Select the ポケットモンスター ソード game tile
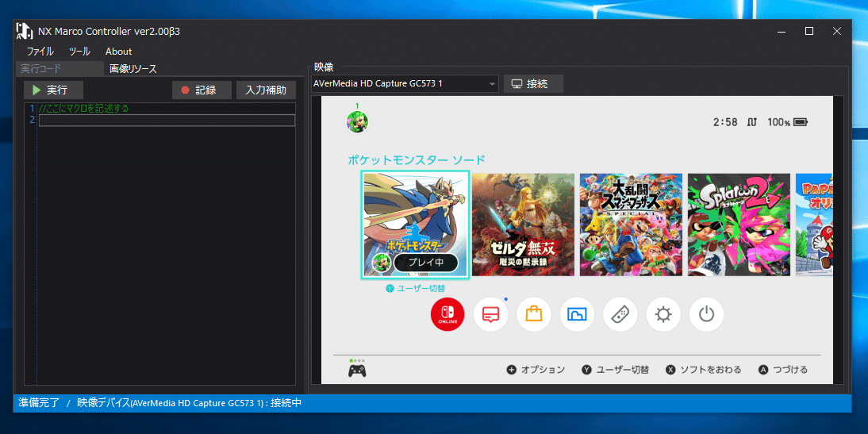Screen dimensions: 868x434 pos(415,225)
